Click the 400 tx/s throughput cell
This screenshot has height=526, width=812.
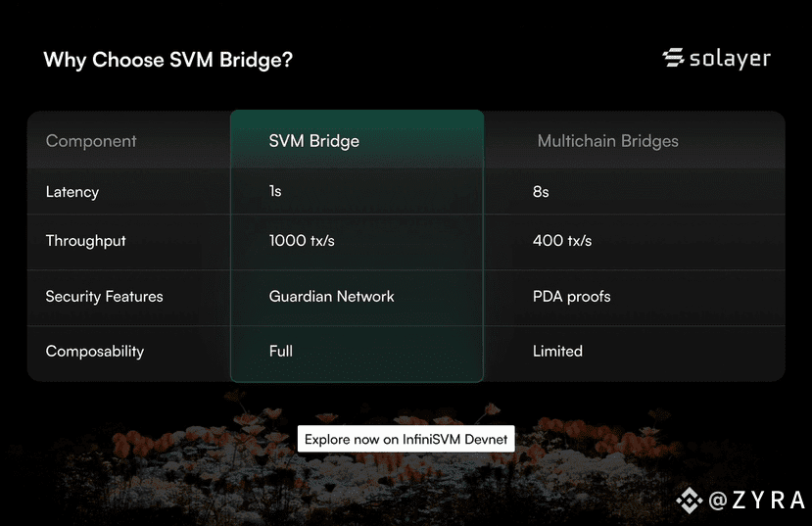tap(562, 241)
